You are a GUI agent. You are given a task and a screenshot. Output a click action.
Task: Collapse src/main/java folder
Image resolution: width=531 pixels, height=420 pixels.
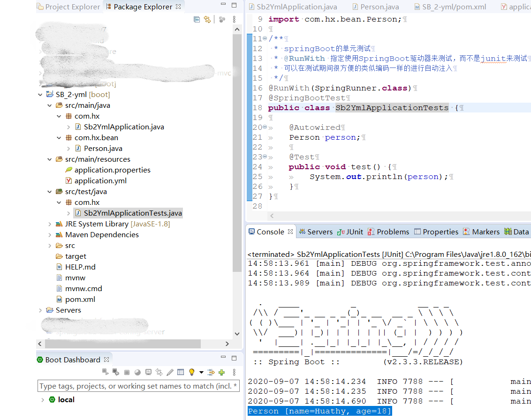(49, 105)
